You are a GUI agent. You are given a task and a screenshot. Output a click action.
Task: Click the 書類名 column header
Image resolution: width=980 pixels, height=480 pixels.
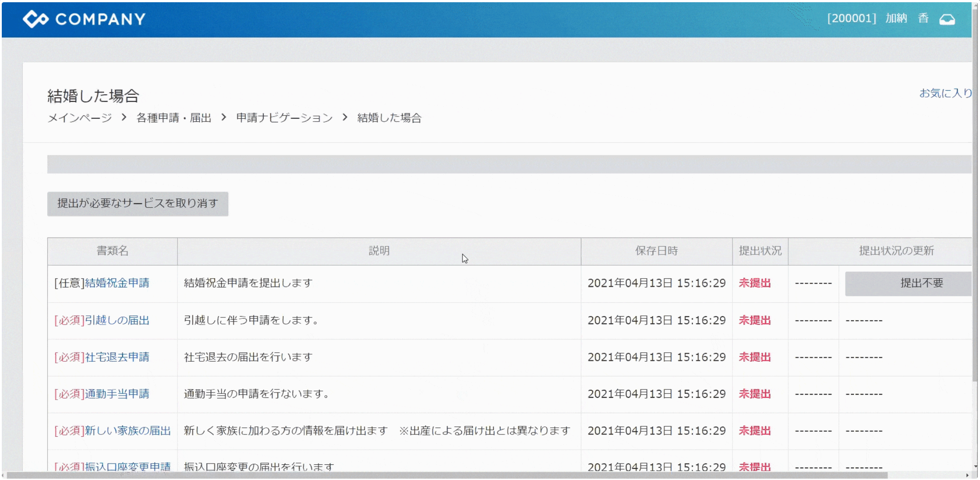click(113, 251)
